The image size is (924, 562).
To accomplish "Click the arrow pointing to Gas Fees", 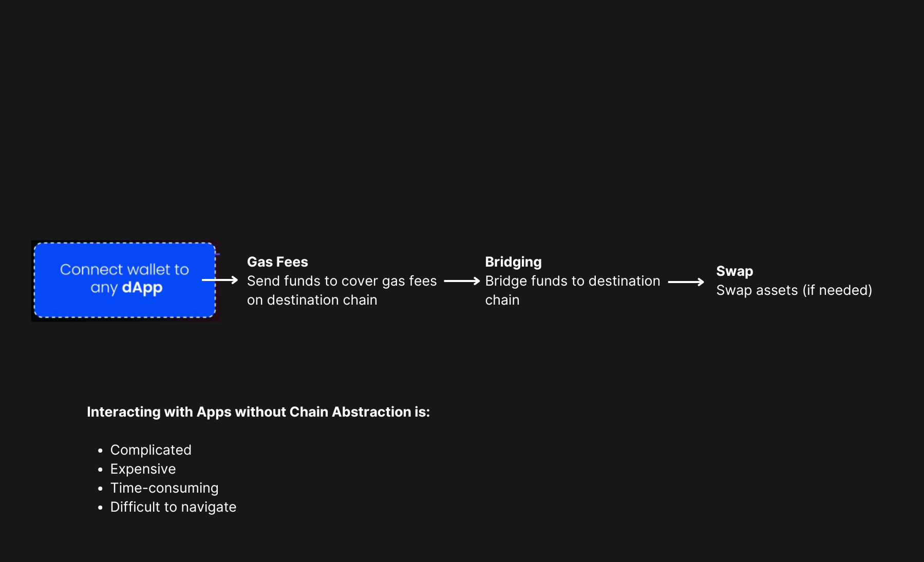I will 220,280.
